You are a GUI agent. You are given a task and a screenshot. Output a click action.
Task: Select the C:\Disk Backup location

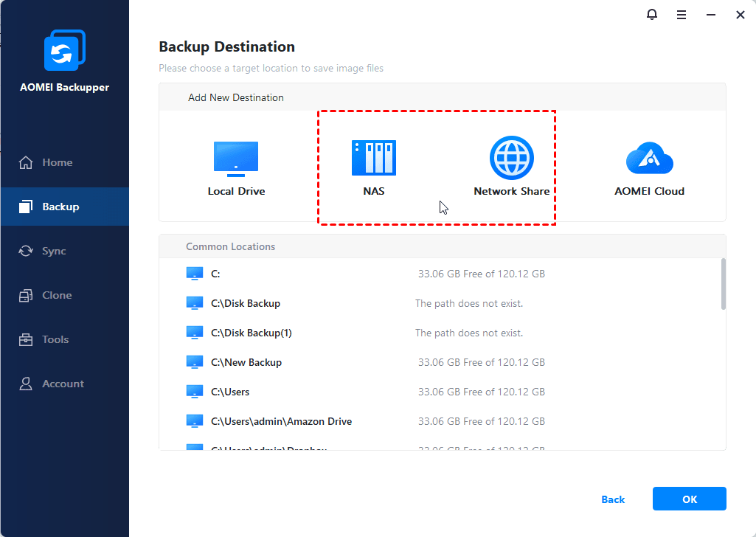tap(246, 303)
